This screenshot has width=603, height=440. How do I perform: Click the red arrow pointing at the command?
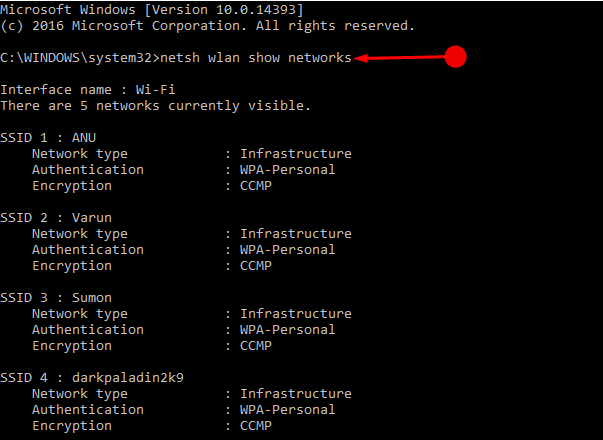click(398, 57)
